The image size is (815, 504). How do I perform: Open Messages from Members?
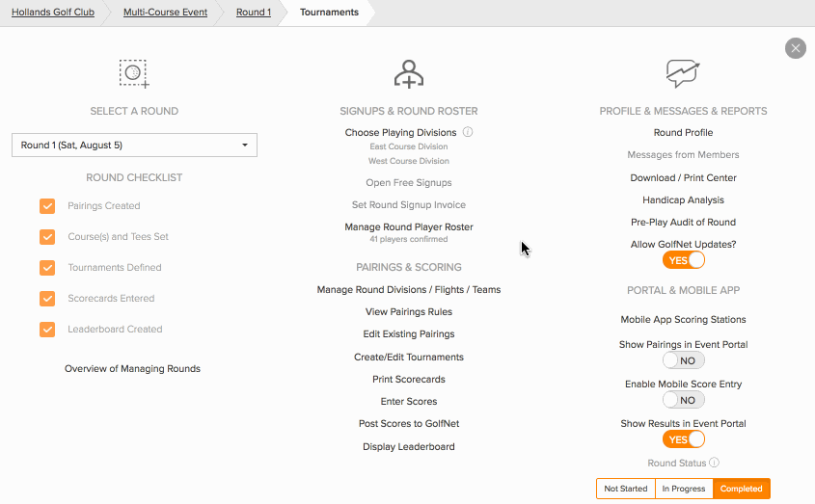683,155
